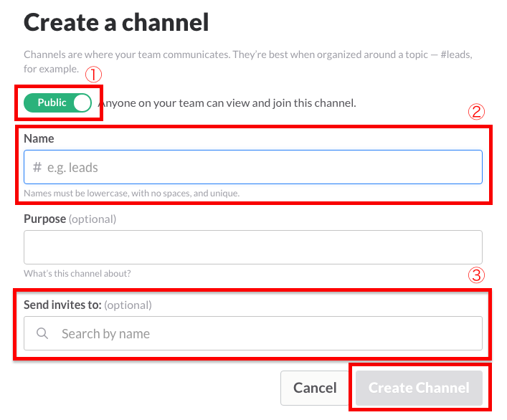Viewport: 507px width, 420px height.
Task: Click the 'What's this channel about?' hint
Action: 77,273
